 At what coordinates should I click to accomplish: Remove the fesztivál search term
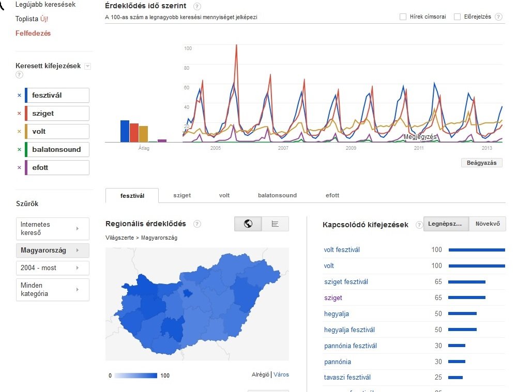[x=19, y=96]
